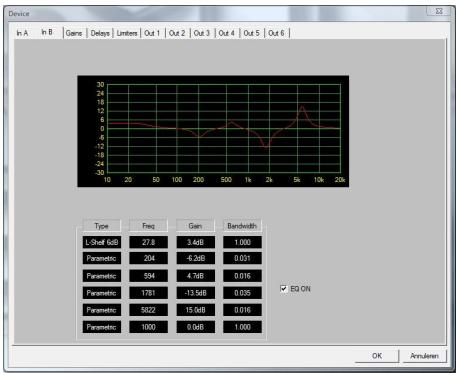Select the L-Shelf 6dB filter type field
The height and width of the screenshot is (373, 459).
point(102,242)
